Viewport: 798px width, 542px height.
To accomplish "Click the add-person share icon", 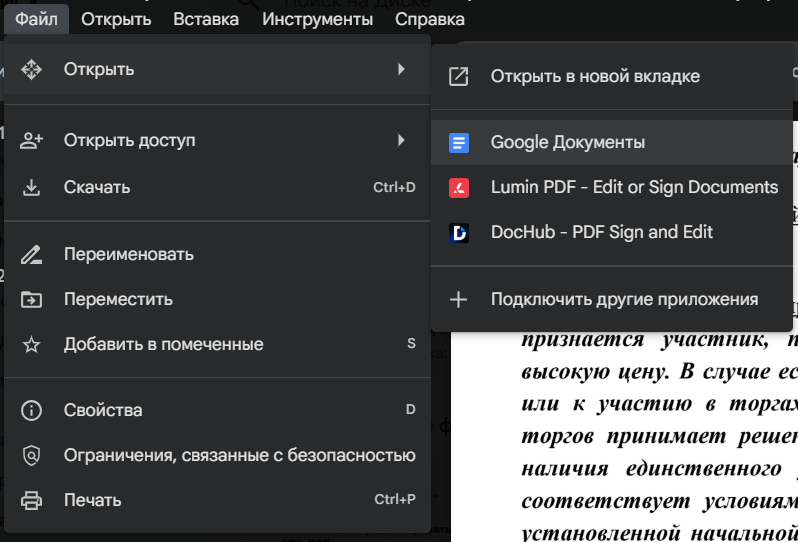I will point(32,140).
